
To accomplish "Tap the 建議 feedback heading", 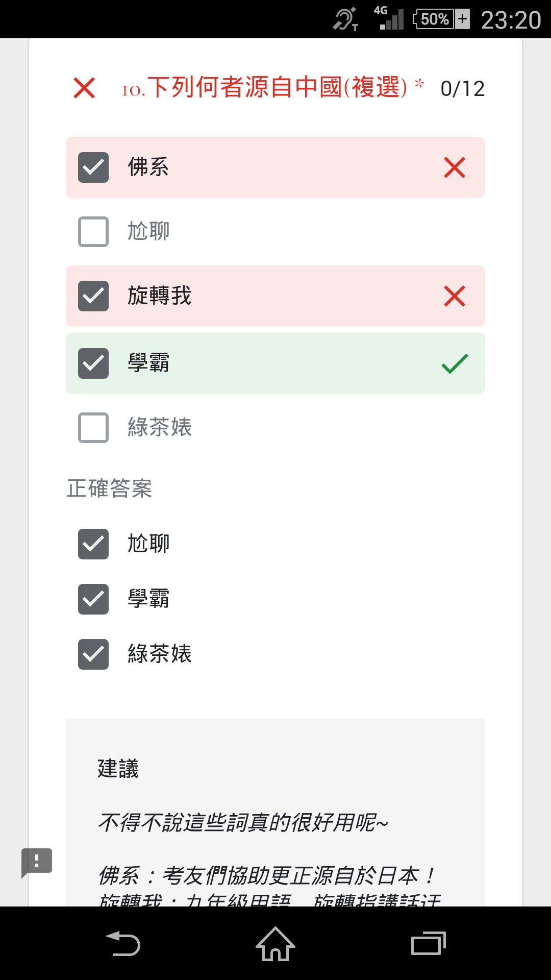I will [x=118, y=769].
